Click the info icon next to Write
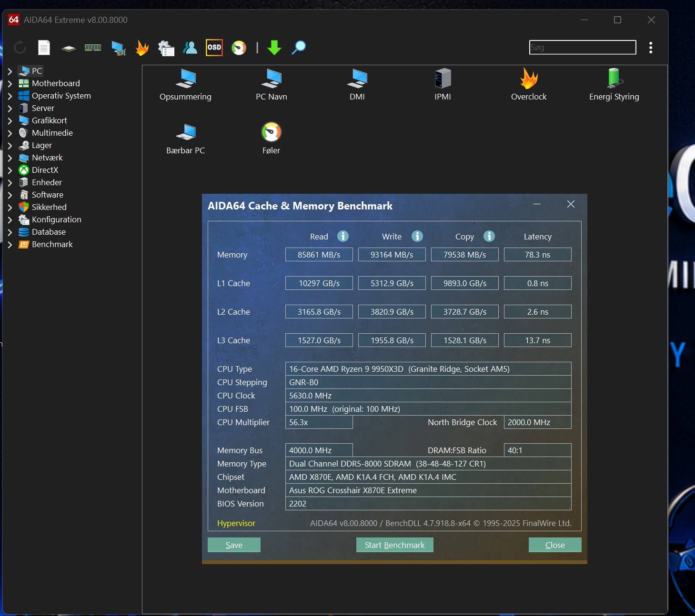Image resolution: width=695 pixels, height=616 pixels. pos(417,236)
